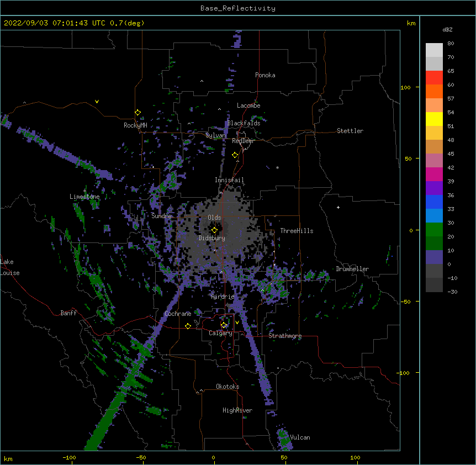The image size is (476, 465).
Task: Click the white asterisk marker east of Innisfail
Action: coord(277,167)
